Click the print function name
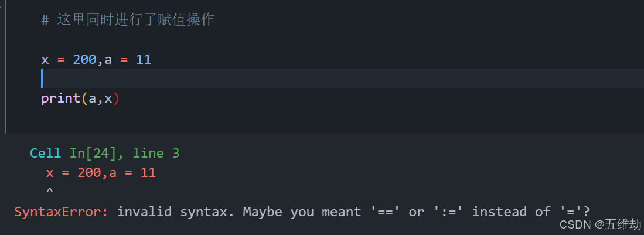644x235 pixels. (x=60, y=98)
